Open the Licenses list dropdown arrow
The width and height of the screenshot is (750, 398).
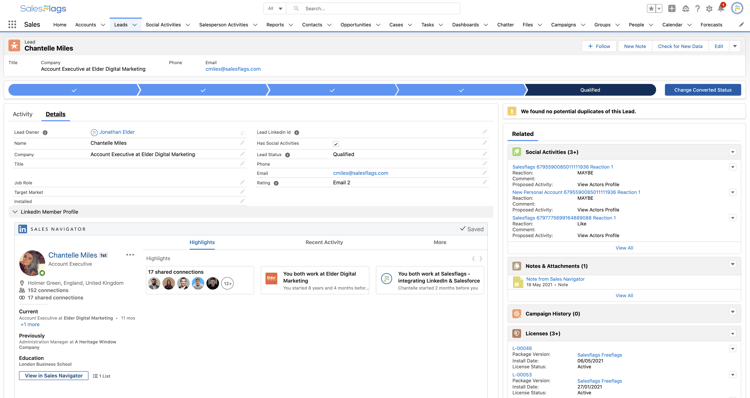[x=732, y=333]
